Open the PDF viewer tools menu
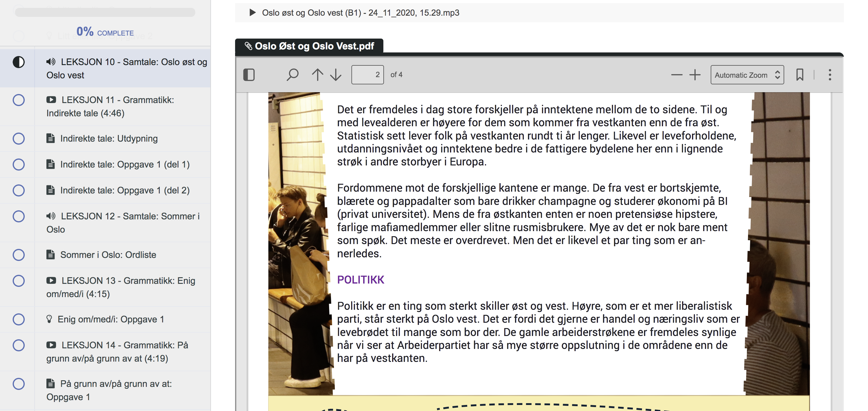Image resolution: width=868 pixels, height=411 pixels. pos(830,74)
